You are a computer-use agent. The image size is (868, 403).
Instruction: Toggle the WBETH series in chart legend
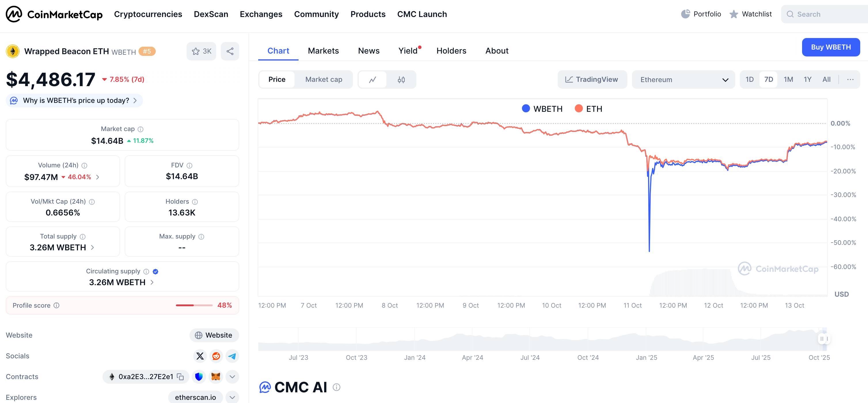542,109
